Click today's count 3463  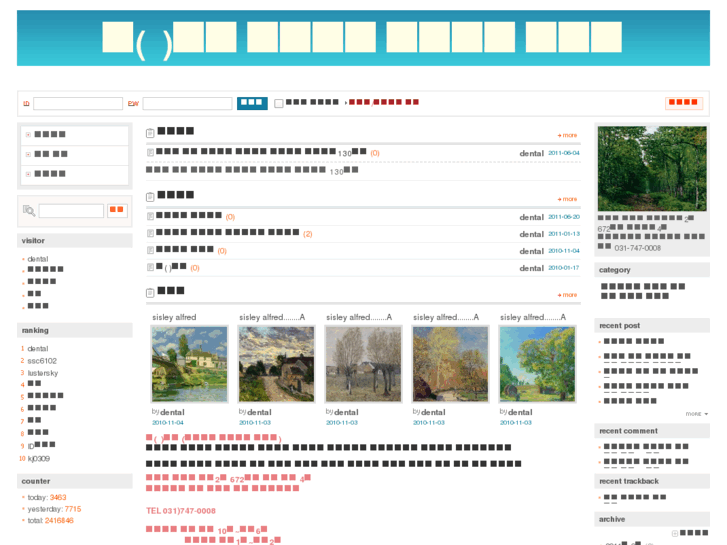58,497
